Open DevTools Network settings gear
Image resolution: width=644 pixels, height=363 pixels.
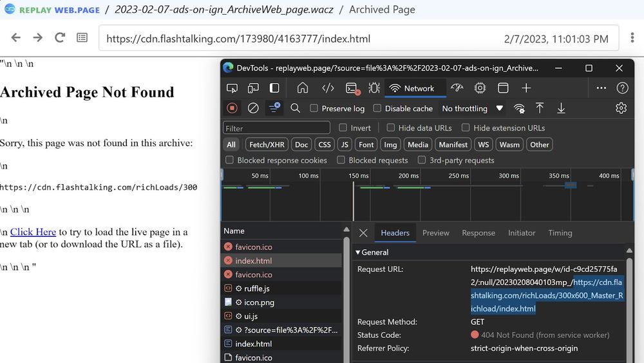point(621,108)
